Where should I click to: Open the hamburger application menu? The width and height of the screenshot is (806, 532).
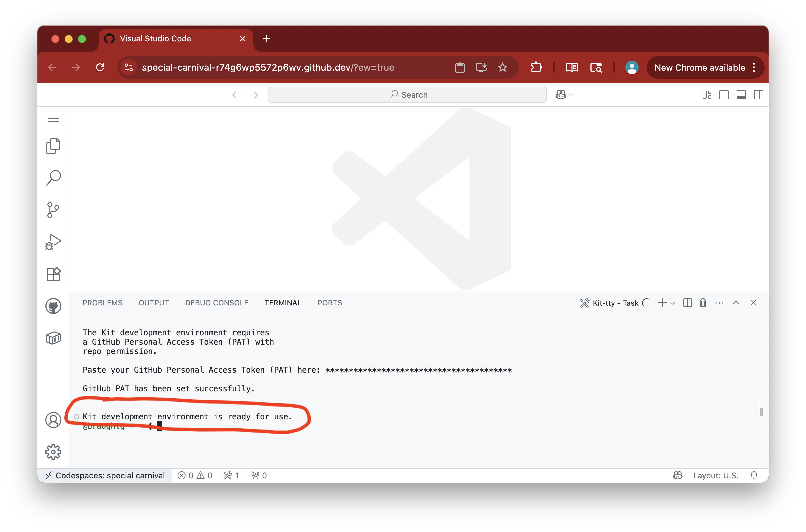click(x=53, y=119)
